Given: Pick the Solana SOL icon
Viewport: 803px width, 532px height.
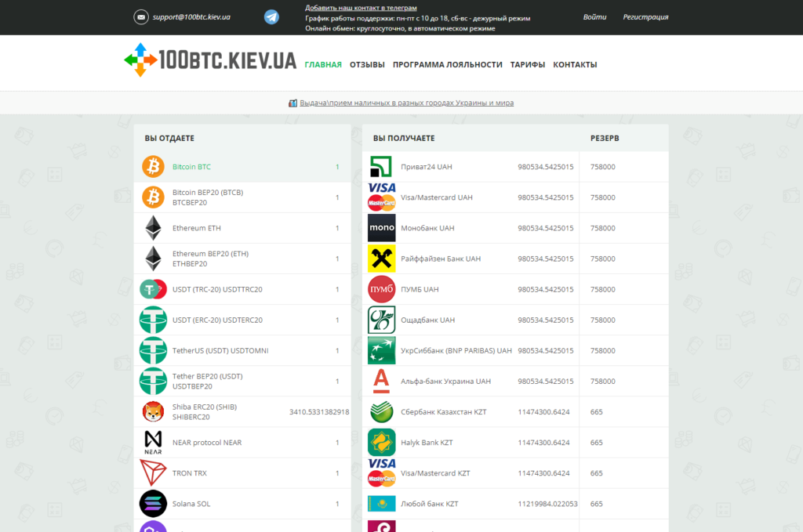Looking at the screenshot, I should pyautogui.click(x=153, y=504).
